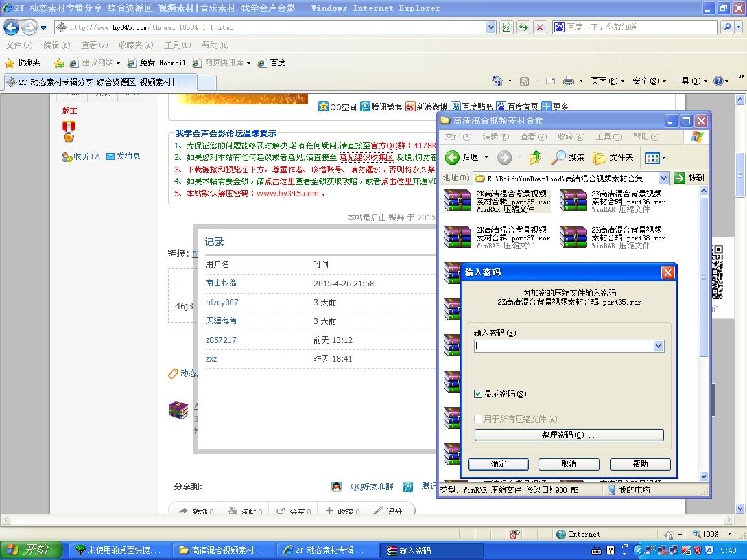Screen dimensions: 747x560
Task: Click the compatibility view icon beside address bar
Action: point(506,27)
